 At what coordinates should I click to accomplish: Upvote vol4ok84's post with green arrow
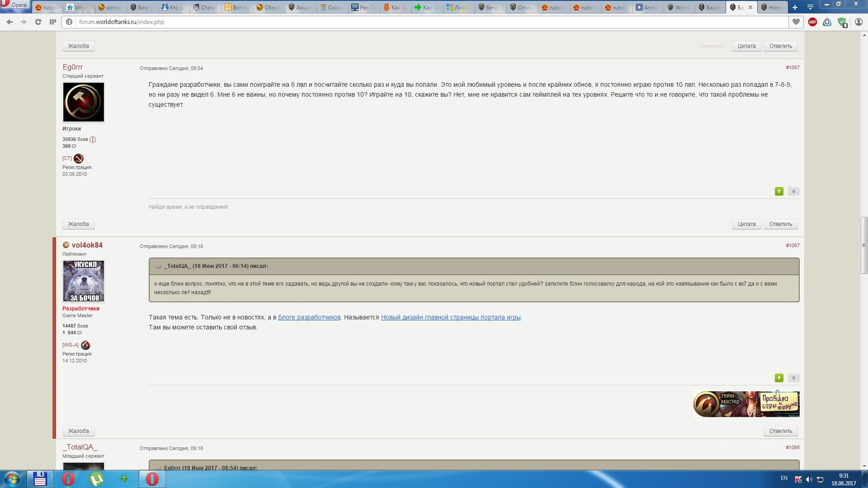[779, 378]
